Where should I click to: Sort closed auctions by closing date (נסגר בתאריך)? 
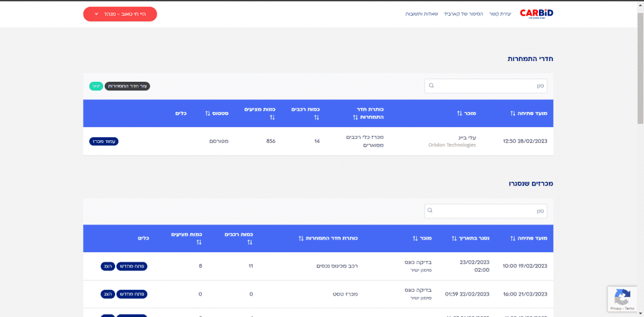pos(455,238)
